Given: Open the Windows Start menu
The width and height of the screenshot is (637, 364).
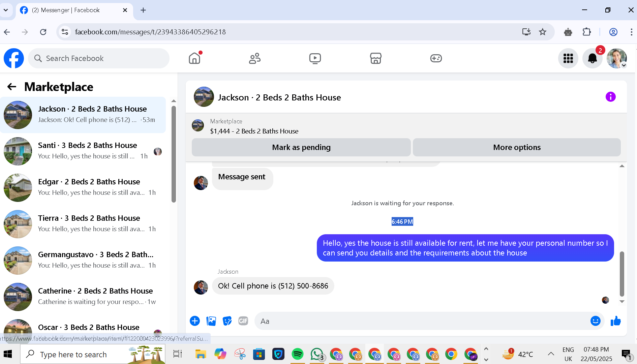Looking at the screenshot, I should pos(8,354).
